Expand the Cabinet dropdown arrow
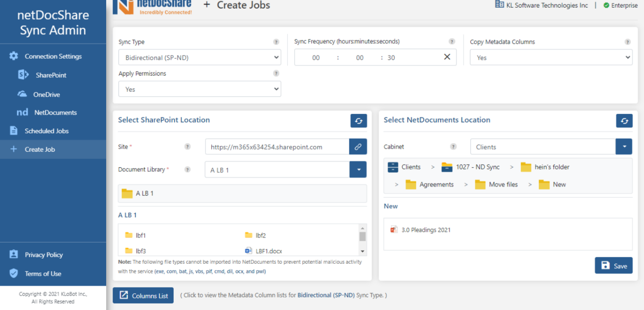Image resolution: width=644 pixels, height=310 pixels. [624, 147]
